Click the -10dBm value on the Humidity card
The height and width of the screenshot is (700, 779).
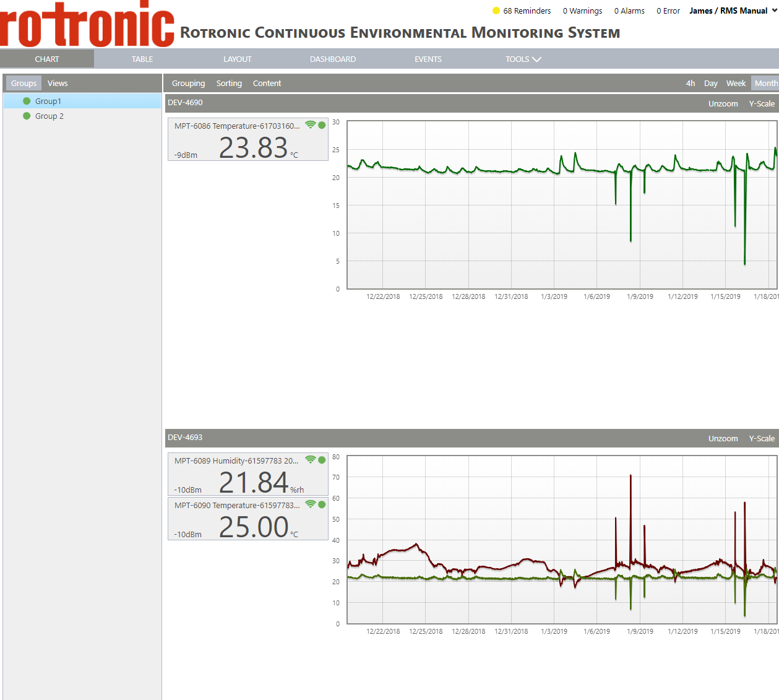pos(187,490)
